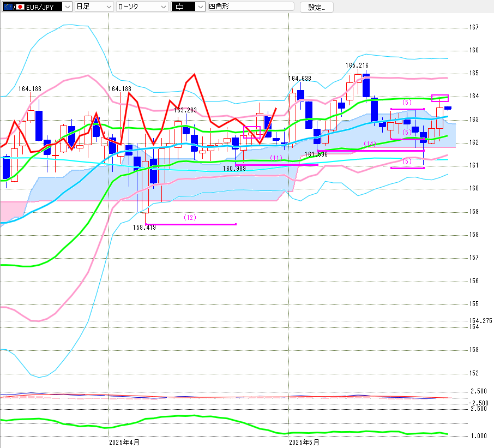Select the 164.186 price label

(30, 89)
